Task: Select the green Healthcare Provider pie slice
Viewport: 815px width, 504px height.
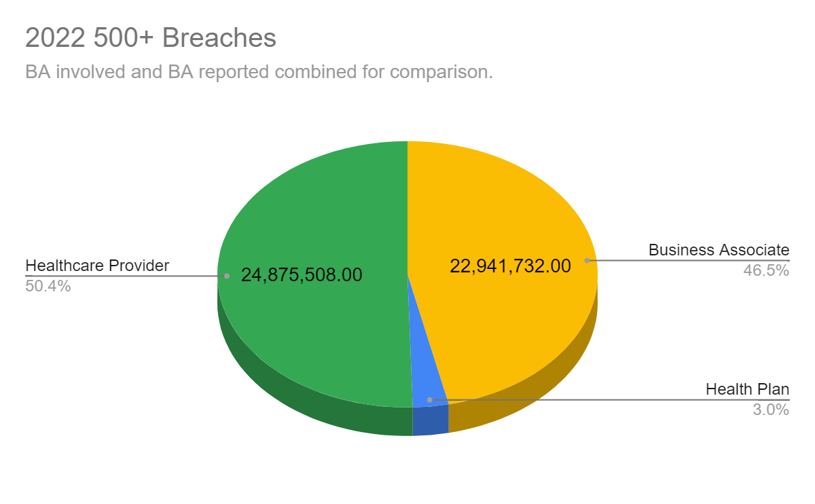Action: 312,204
